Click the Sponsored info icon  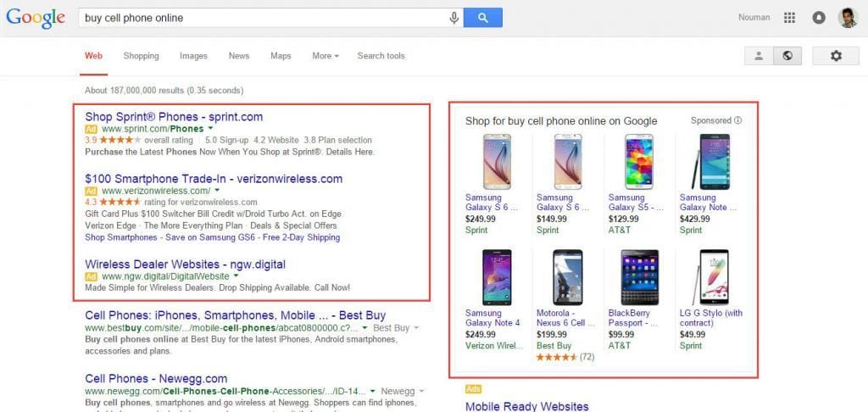pyautogui.click(x=738, y=120)
